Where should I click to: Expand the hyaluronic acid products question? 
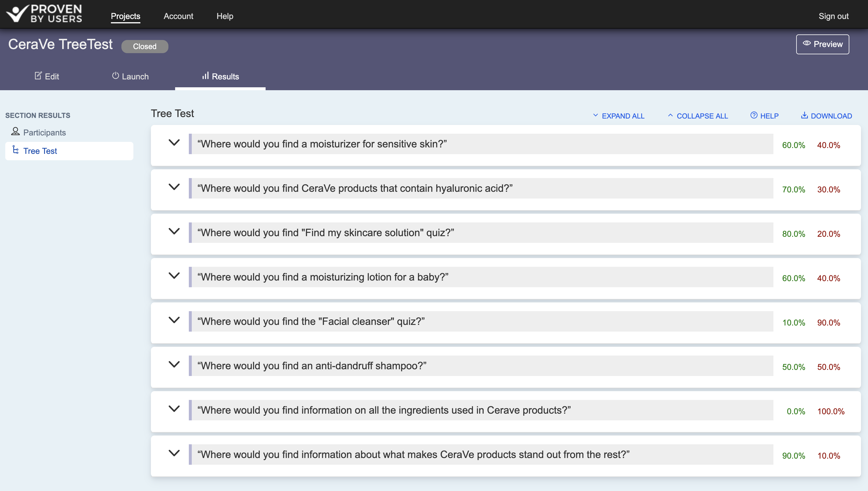[x=174, y=187]
